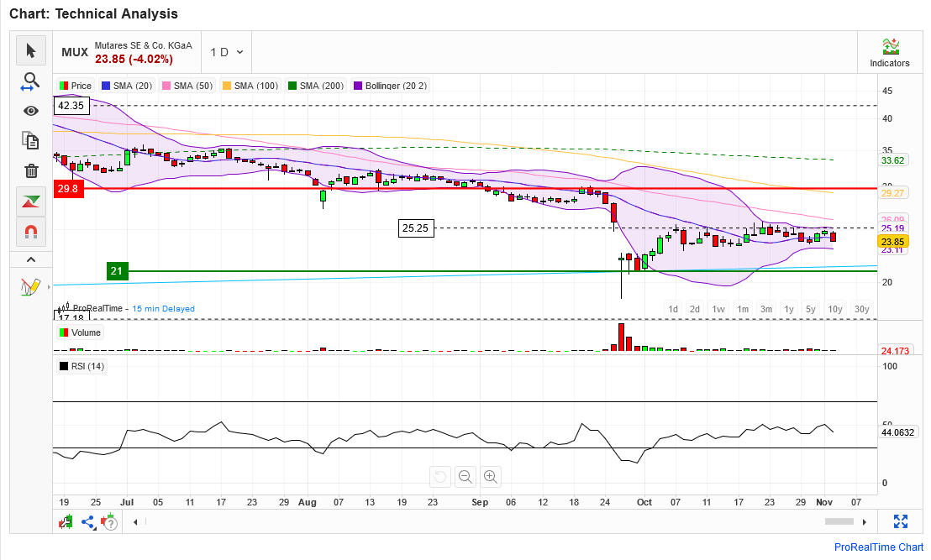Click the 33.62 SMA value tag
The width and height of the screenshot is (931, 560).
coord(892,160)
